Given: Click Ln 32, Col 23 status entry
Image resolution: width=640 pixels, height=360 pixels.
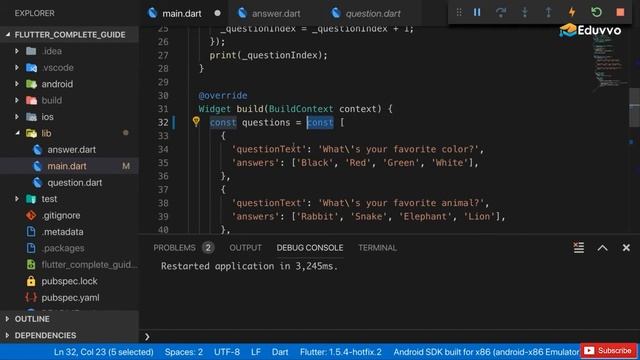Looking at the screenshot, I should tap(103, 352).
